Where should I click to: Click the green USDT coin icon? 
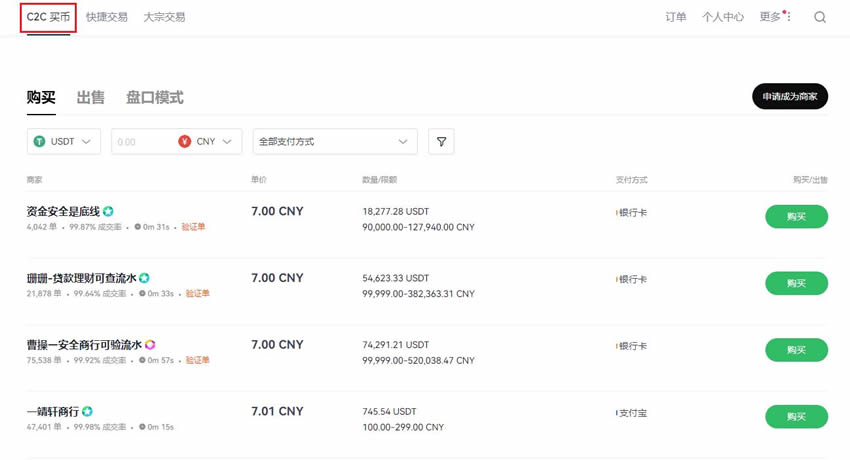pos(40,142)
